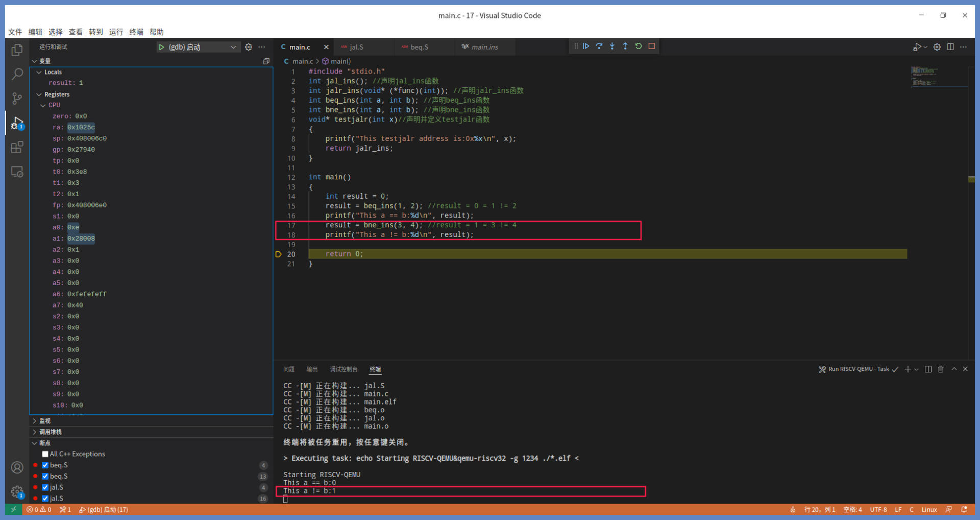Image resolution: width=980 pixels, height=520 pixels.
Task: Click the debug Continue button
Action: tap(586, 46)
